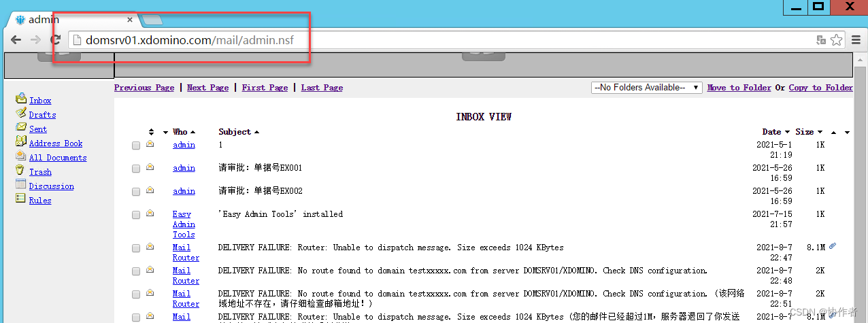Click the Trash can icon in sidebar
The height and width of the screenshot is (323, 868).
pyautogui.click(x=21, y=170)
